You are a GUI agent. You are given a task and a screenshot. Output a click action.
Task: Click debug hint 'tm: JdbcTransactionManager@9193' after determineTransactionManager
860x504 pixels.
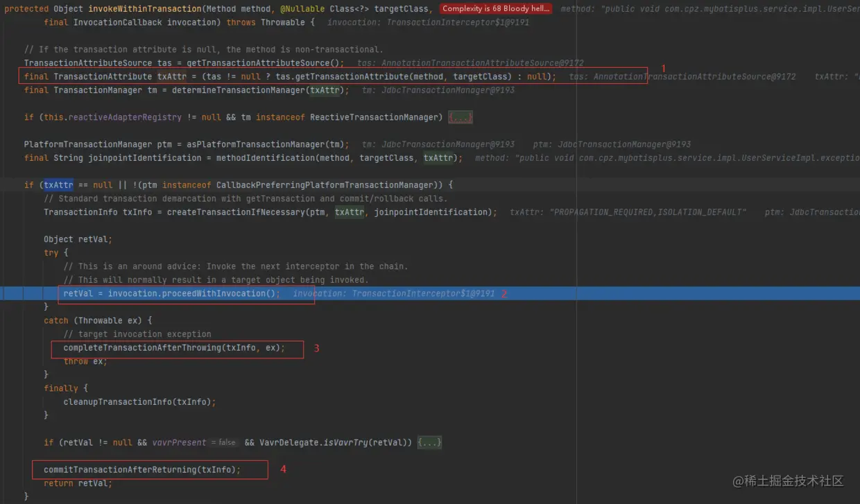click(438, 90)
